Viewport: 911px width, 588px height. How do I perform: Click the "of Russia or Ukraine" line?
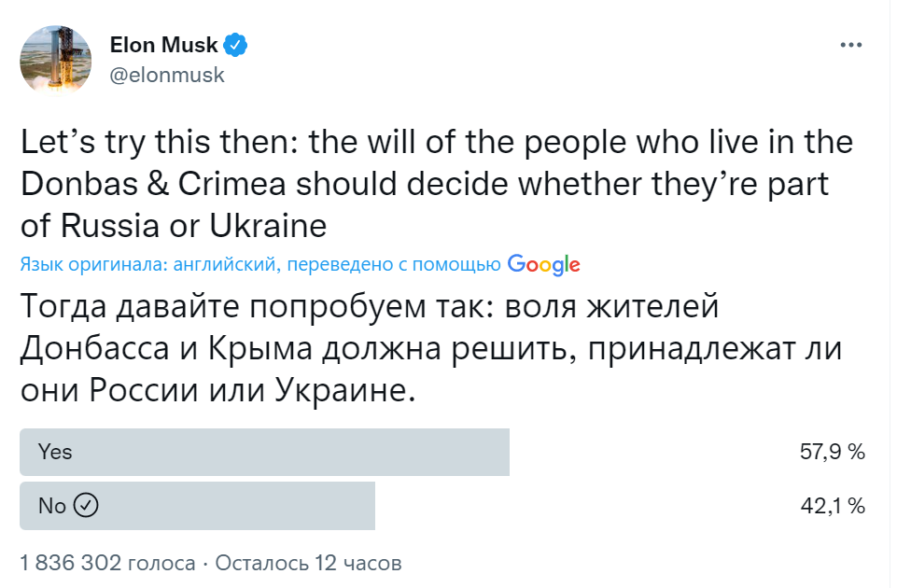point(174,225)
